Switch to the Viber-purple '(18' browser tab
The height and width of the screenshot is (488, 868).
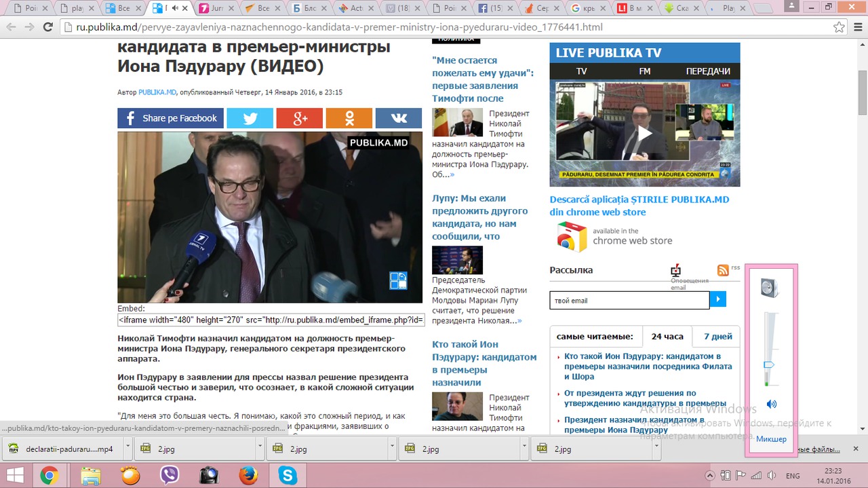[402, 9]
